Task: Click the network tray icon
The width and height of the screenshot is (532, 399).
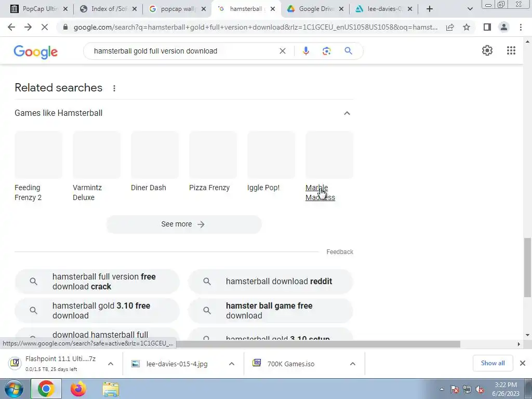Action: pos(467,389)
